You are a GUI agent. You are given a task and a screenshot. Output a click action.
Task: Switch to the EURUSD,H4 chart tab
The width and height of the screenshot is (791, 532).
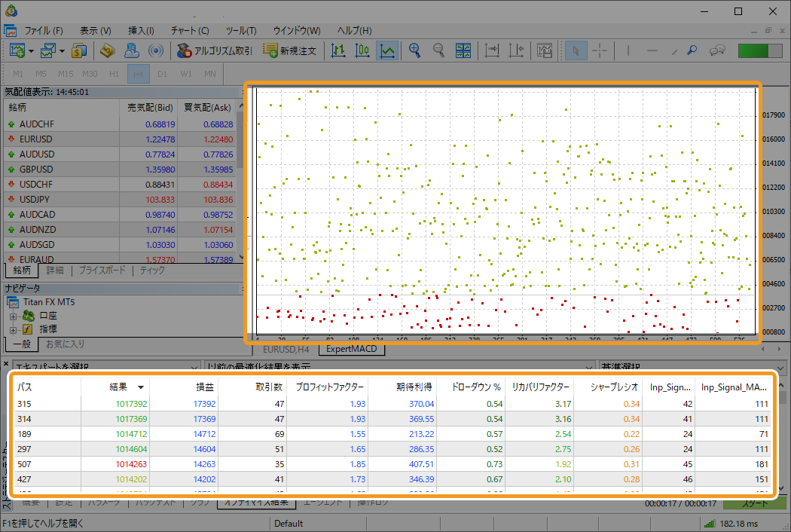[286, 349]
